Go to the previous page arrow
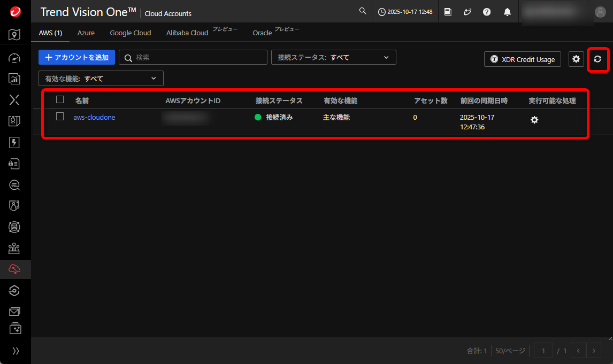 tap(578, 351)
